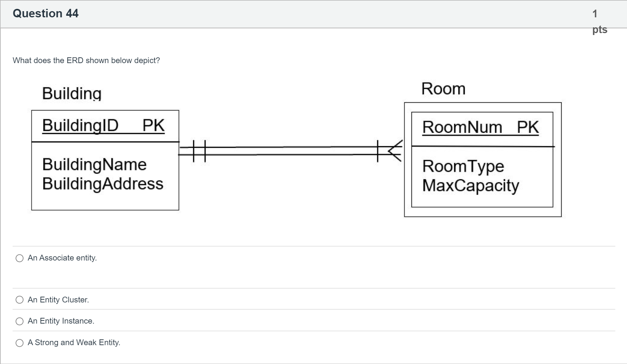Screen dimensions: 627x364
Task: Click the crow's foot symbol at Room
Action: 395,150
